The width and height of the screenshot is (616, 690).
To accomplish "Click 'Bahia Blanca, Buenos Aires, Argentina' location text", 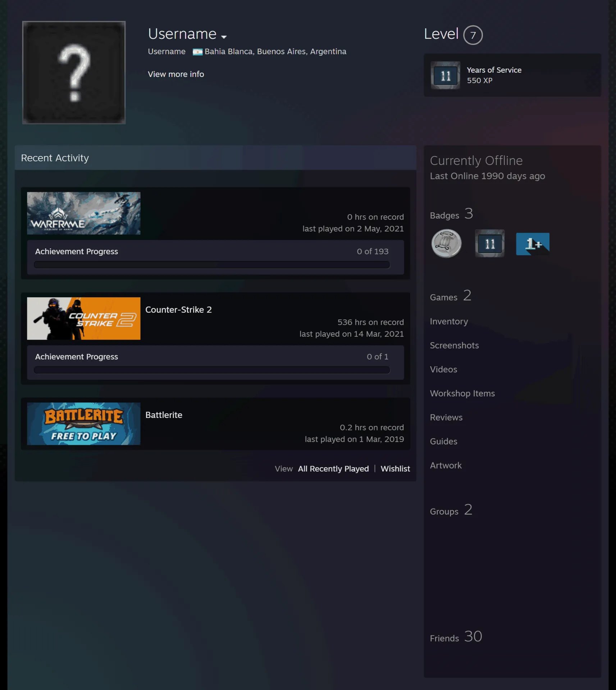I will pyautogui.click(x=275, y=52).
